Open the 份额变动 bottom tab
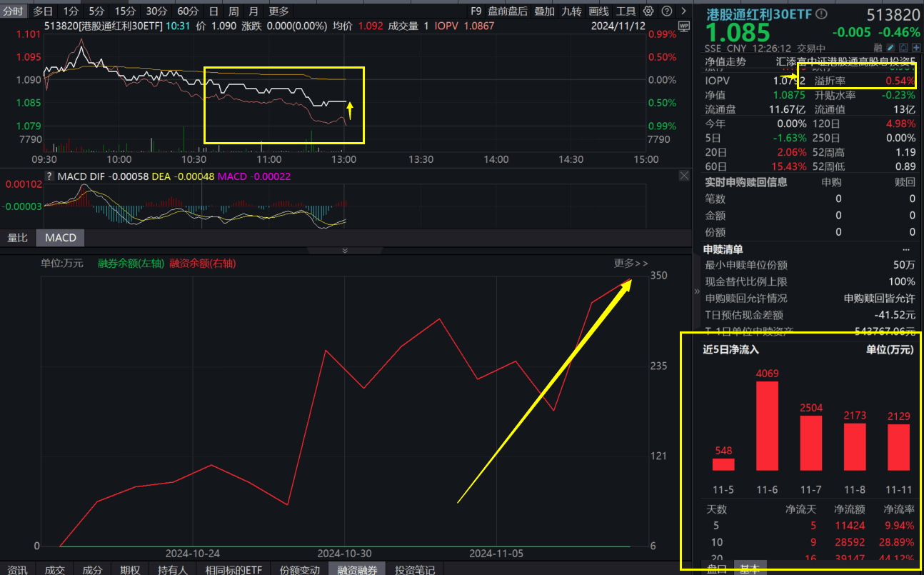 [x=299, y=569]
